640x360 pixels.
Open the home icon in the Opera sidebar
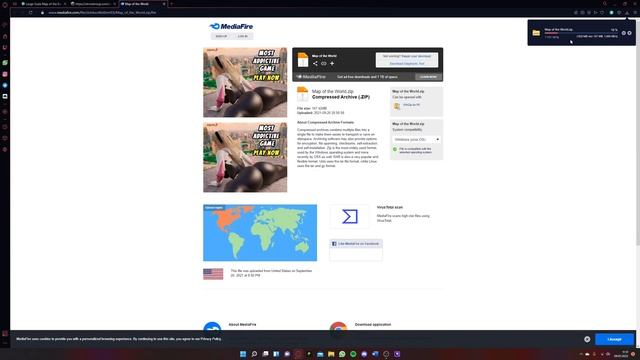tap(5, 36)
